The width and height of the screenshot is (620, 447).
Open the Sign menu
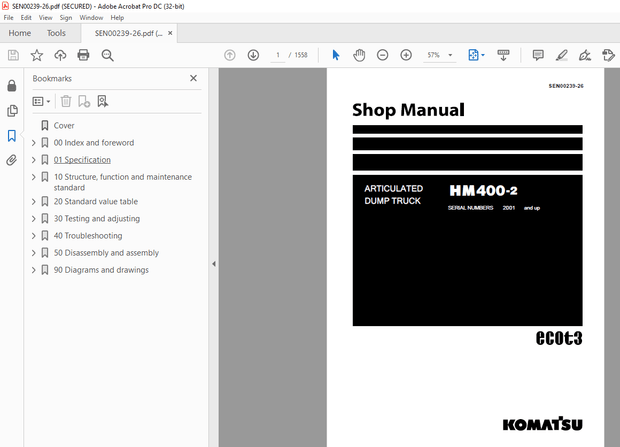[66, 17]
